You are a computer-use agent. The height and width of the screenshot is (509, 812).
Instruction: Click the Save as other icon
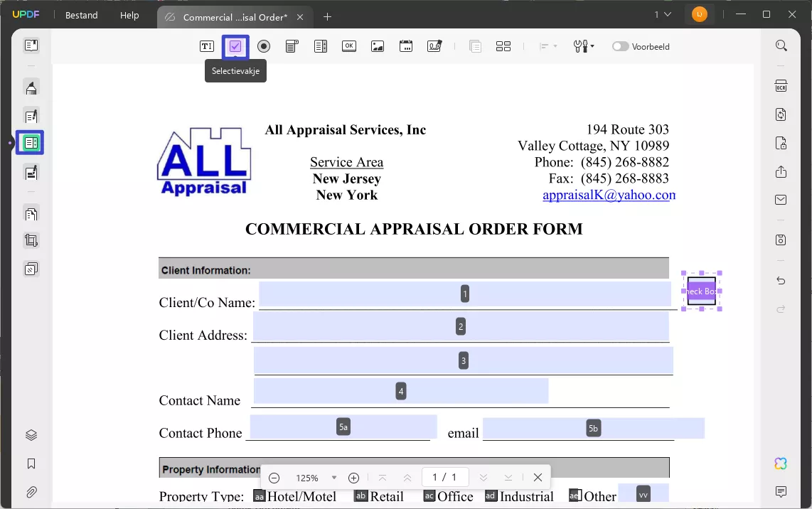(781, 240)
